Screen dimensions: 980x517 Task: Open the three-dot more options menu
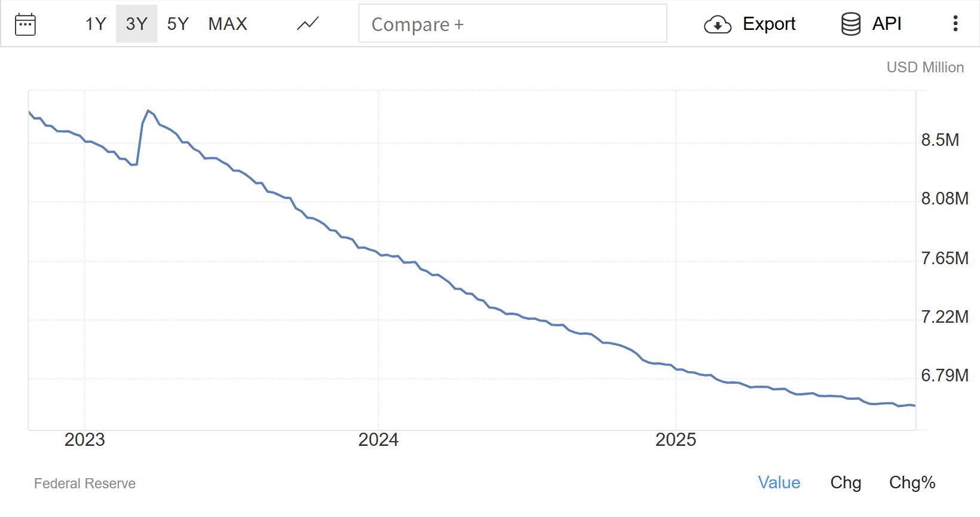pyautogui.click(x=955, y=23)
